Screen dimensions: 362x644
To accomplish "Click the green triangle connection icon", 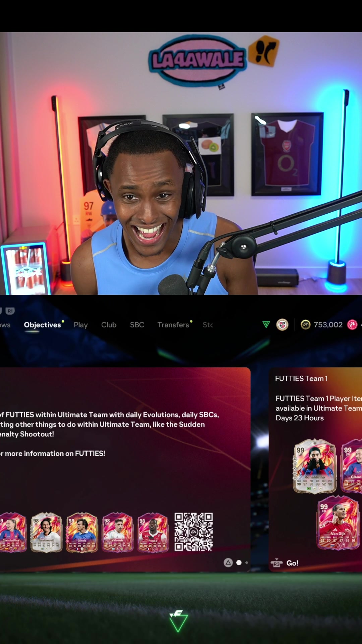I will pos(266,324).
